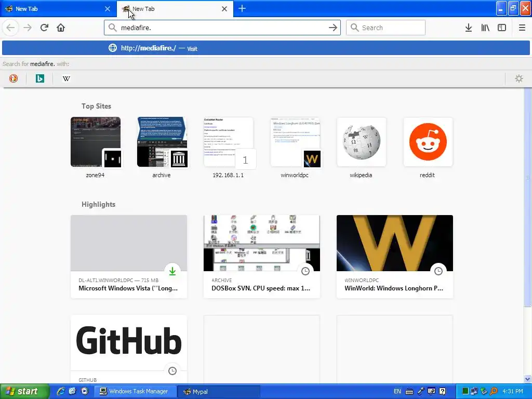
Task: Click the address bar containing mediafire.
Action: (222, 28)
